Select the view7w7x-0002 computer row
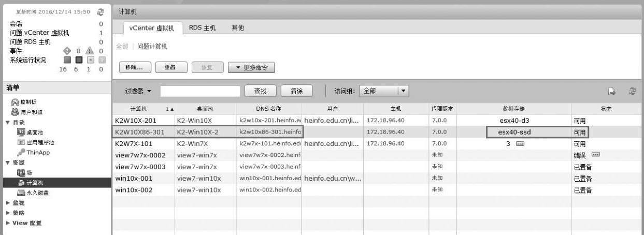Viewport: 644px width, 235px height. pyautogui.click(x=377, y=155)
